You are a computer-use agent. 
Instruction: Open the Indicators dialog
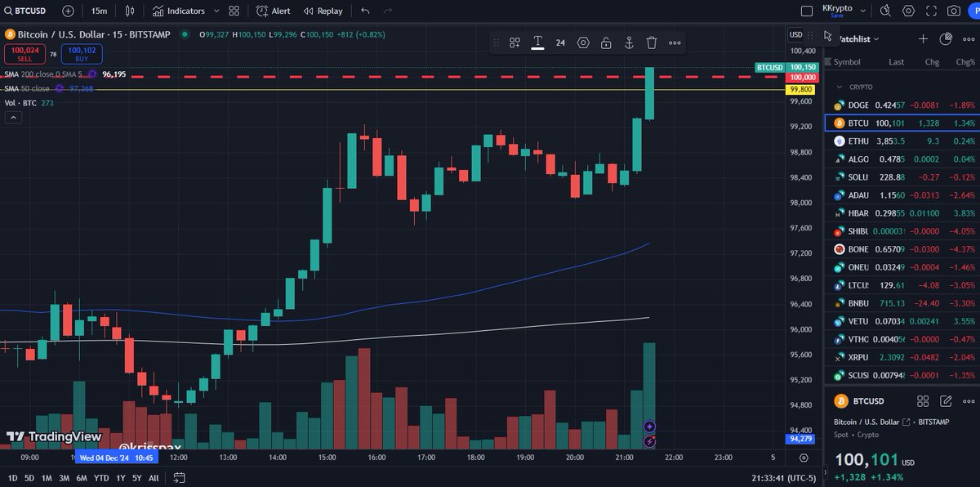tap(179, 11)
